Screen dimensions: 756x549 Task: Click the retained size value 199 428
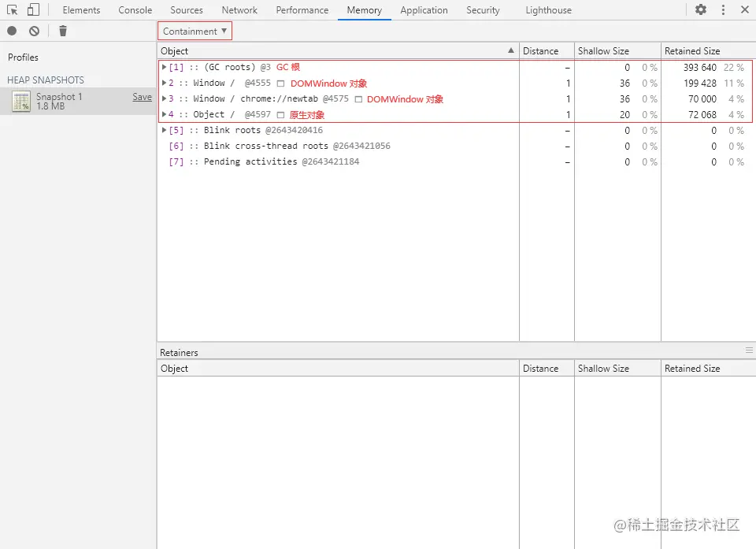(699, 83)
